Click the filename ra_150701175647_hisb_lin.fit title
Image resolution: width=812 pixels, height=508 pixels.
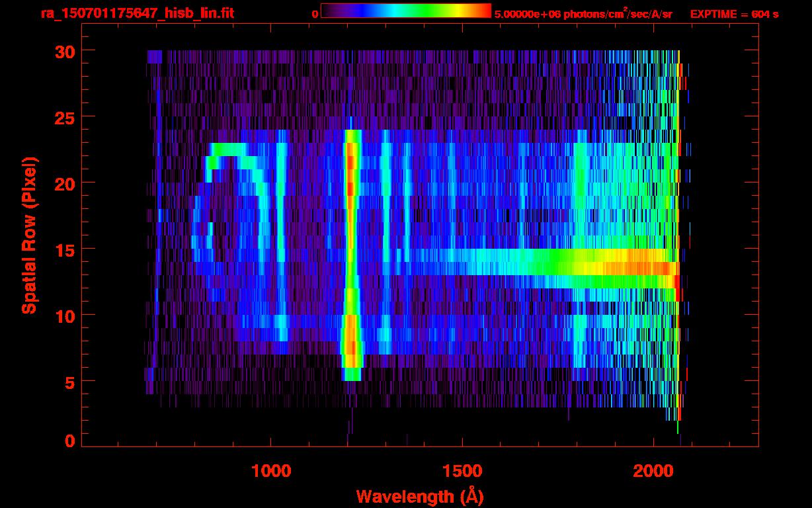point(137,13)
